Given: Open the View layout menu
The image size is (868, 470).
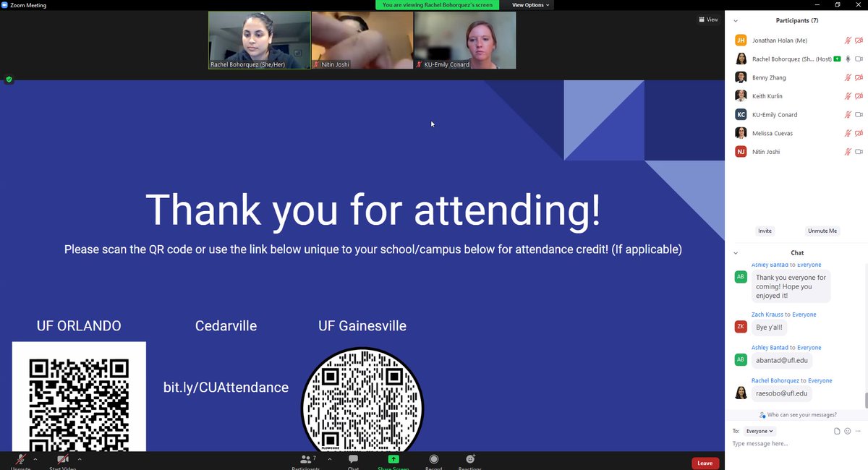Looking at the screenshot, I should coord(709,20).
